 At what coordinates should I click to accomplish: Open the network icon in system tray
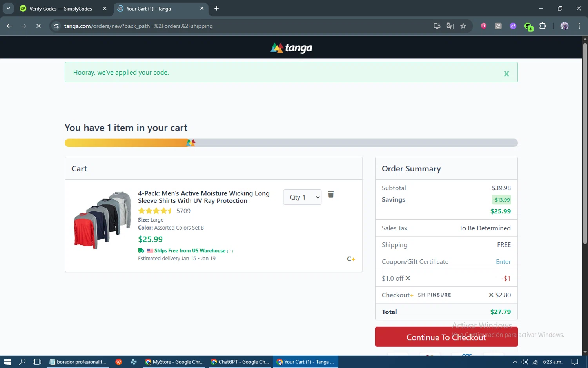tap(535, 362)
